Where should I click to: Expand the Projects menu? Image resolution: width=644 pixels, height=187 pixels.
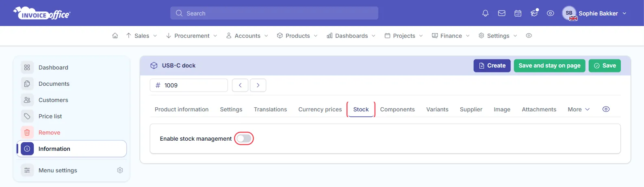click(403, 36)
